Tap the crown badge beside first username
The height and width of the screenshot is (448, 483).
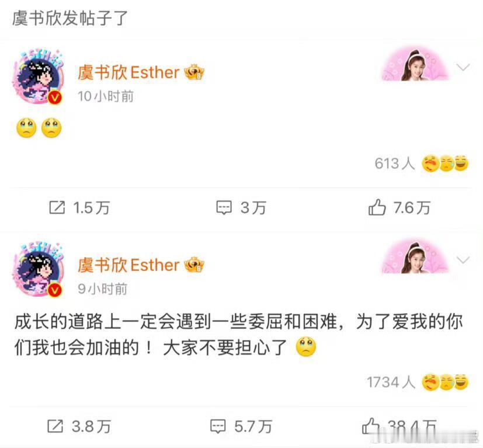click(194, 72)
